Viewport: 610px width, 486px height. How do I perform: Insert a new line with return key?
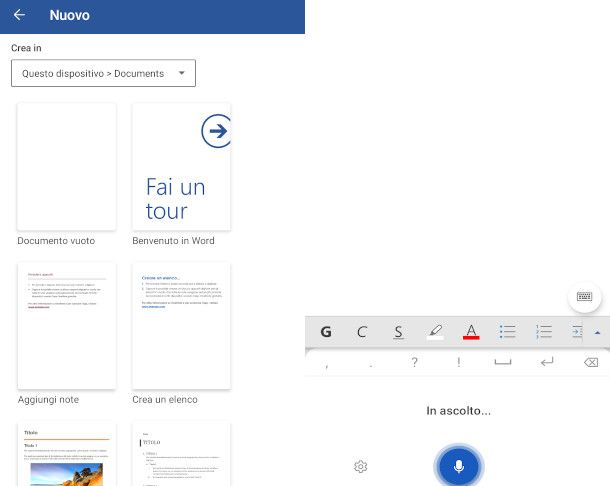[x=547, y=363]
